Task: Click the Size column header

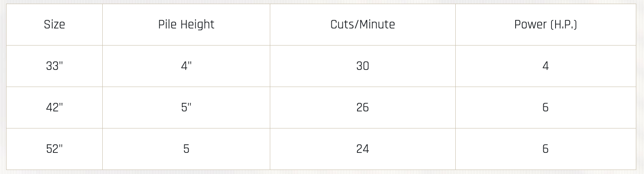Action: click(x=54, y=25)
